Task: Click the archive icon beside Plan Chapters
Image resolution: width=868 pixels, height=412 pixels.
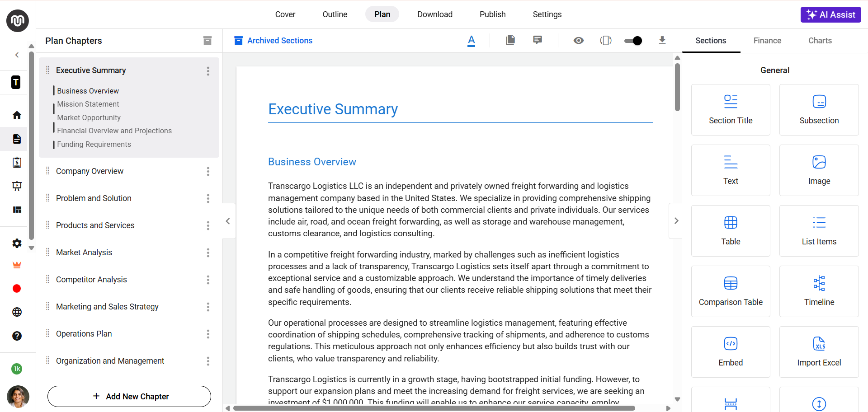Action: pos(208,41)
